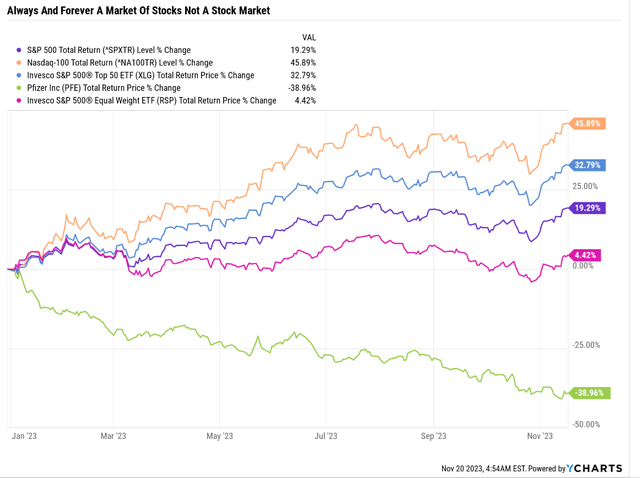Select Nasdaq-100 Total Return legend label
Image resolution: width=640 pixels, height=478 pixels.
coord(120,63)
